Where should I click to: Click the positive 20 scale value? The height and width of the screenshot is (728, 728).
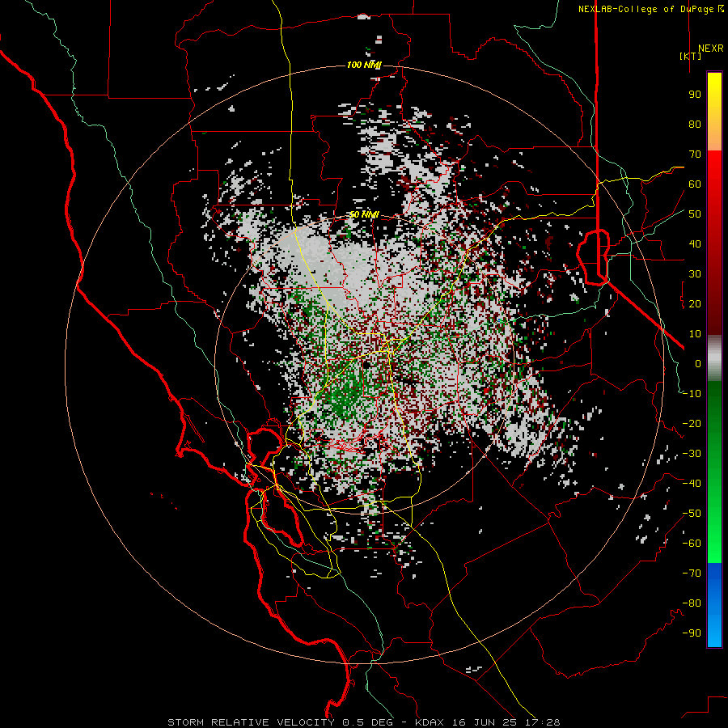pos(695,303)
